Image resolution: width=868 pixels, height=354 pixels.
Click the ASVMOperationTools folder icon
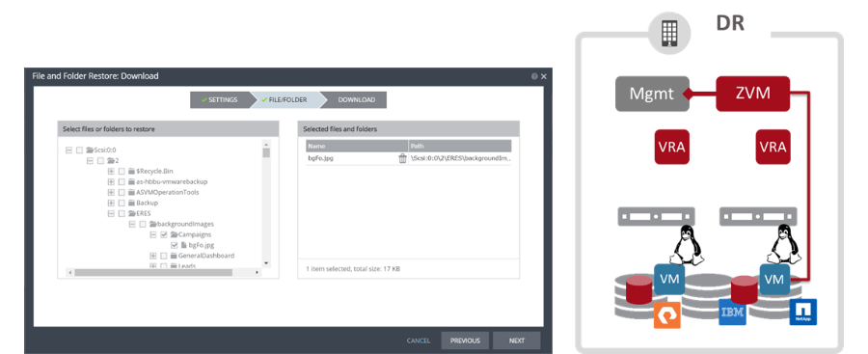pyautogui.click(x=132, y=192)
